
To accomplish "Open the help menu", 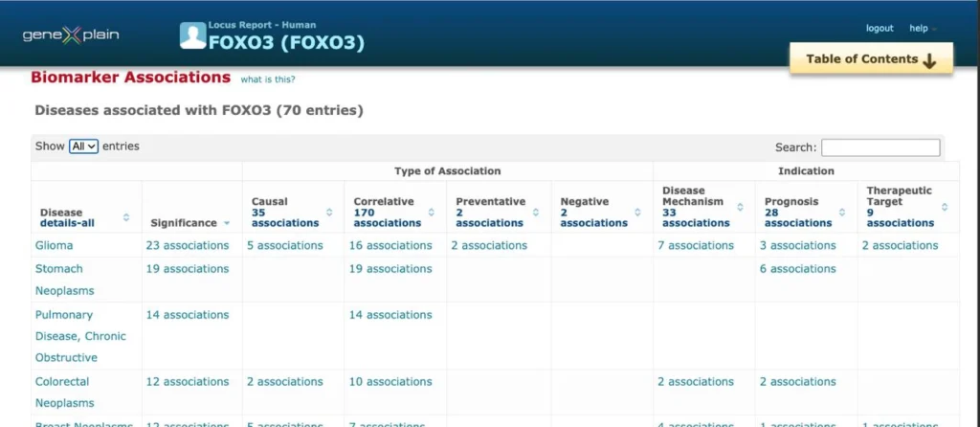I will tap(922, 29).
